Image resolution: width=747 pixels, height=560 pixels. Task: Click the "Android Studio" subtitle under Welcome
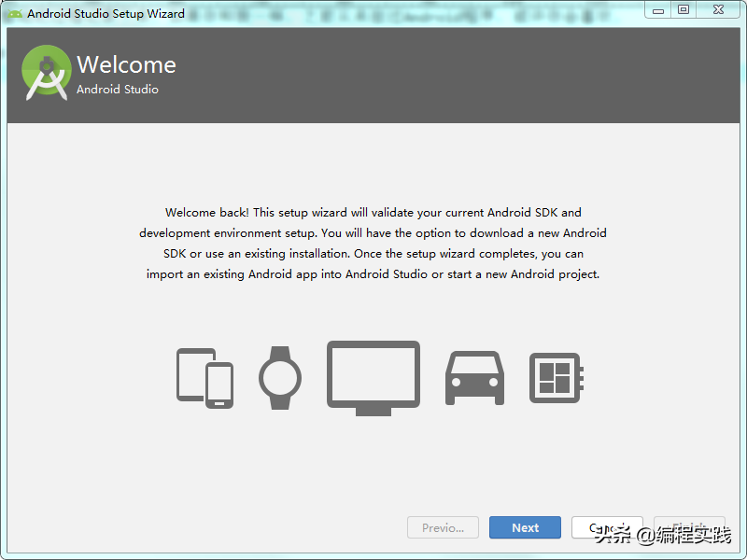point(118,89)
